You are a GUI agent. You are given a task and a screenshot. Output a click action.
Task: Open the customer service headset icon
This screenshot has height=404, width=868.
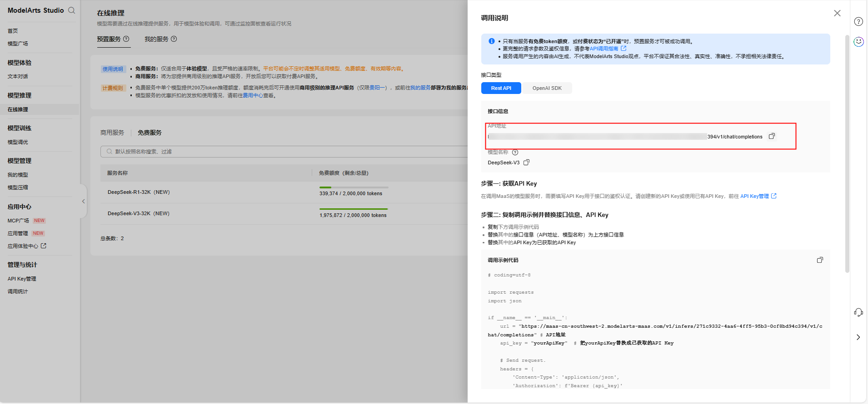click(858, 312)
